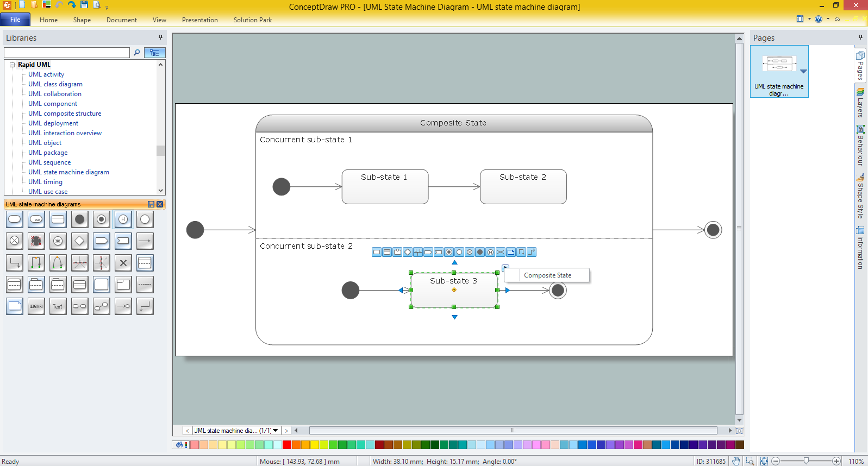
Task: Open the Document ribbon tab
Action: (x=122, y=20)
